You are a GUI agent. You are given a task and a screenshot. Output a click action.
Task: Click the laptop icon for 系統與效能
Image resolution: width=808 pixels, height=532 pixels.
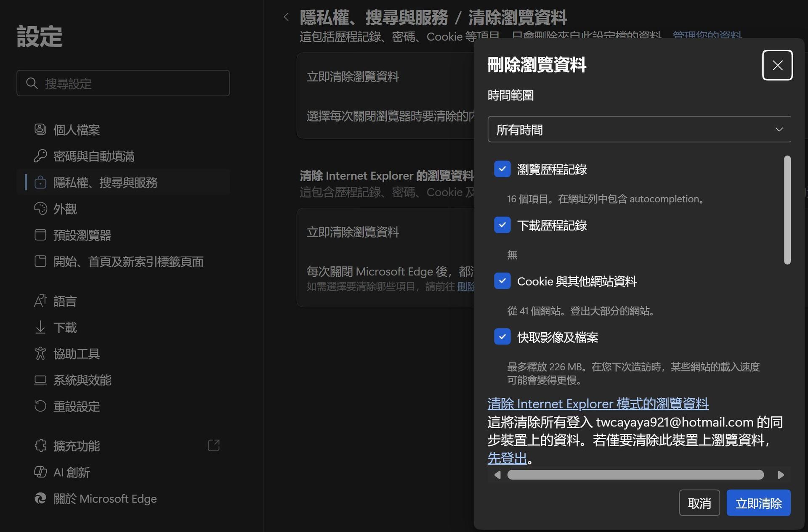click(40, 380)
